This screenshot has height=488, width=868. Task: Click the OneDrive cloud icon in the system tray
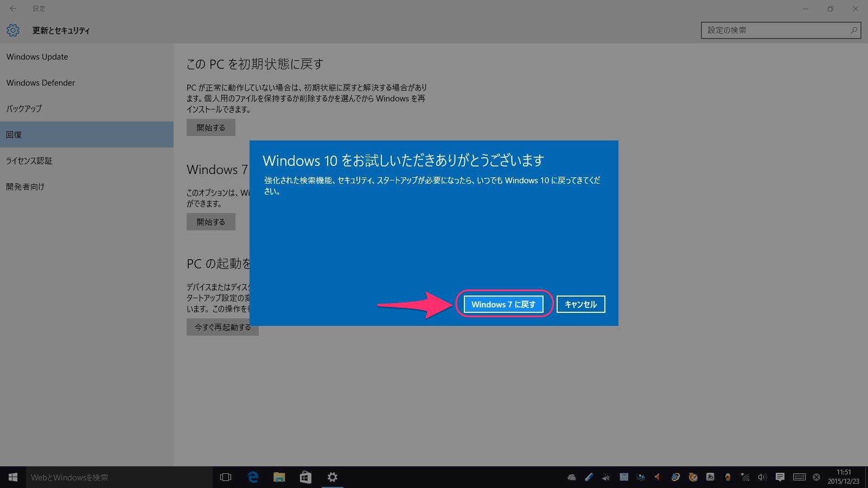point(572,477)
